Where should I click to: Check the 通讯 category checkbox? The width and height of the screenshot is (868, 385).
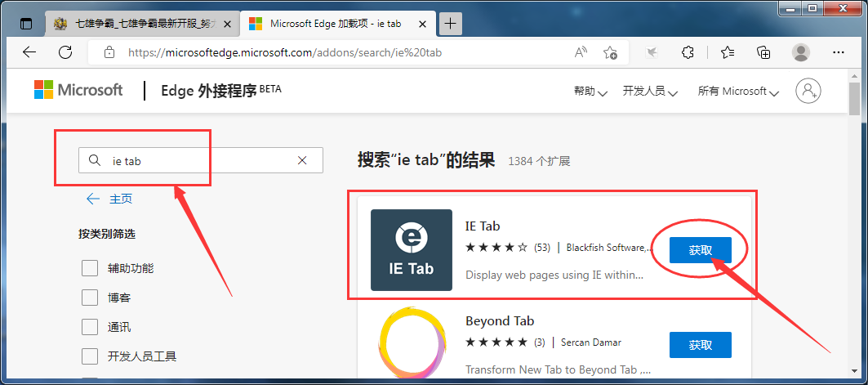(x=90, y=327)
